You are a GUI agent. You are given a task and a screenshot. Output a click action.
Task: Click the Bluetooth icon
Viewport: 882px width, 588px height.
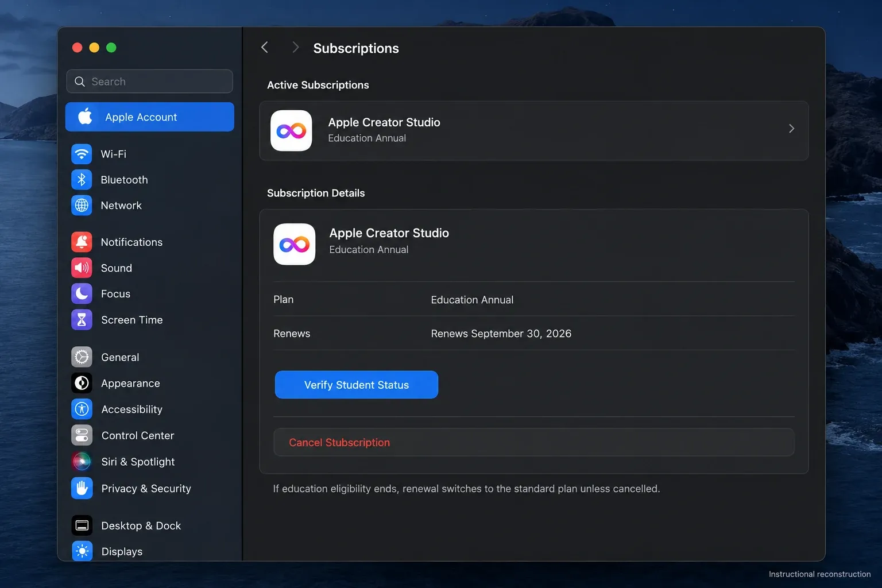click(x=82, y=180)
